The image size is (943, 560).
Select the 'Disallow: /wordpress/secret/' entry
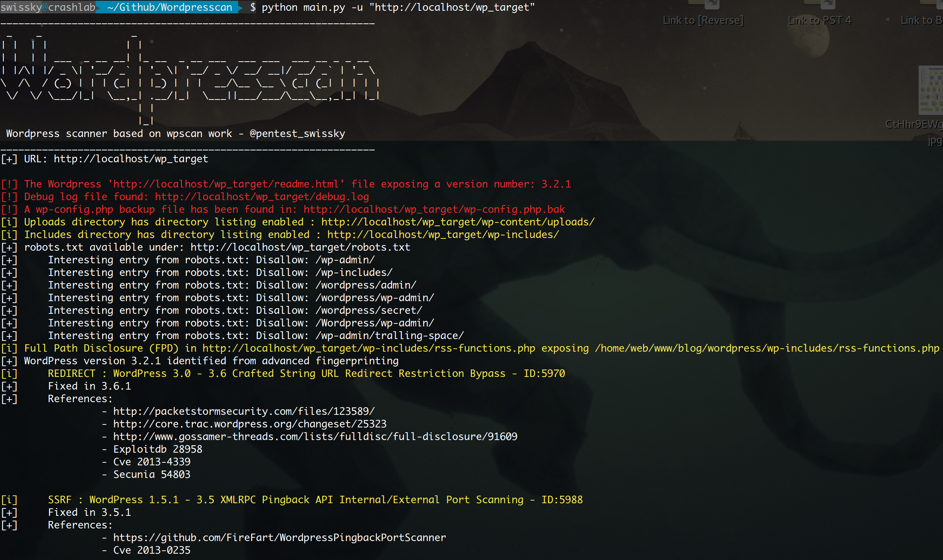339,310
